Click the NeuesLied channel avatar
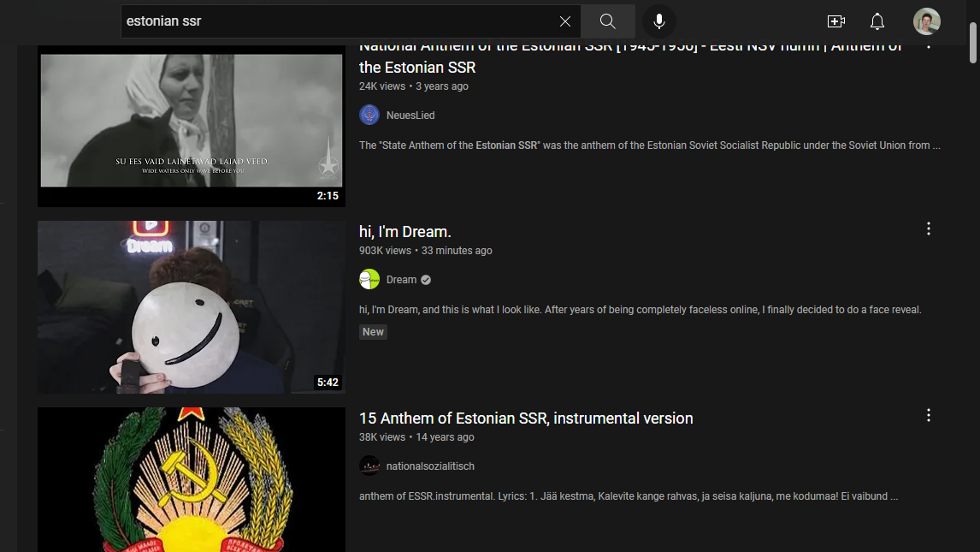Image resolution: width=980 pixels, height=552 pixels. click(369, 115)
